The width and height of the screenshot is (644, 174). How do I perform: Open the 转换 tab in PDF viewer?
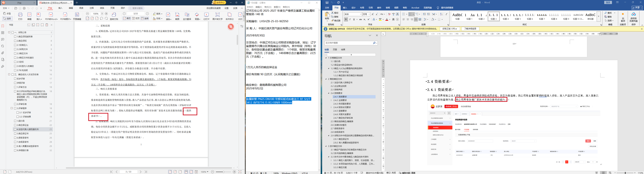102,8
